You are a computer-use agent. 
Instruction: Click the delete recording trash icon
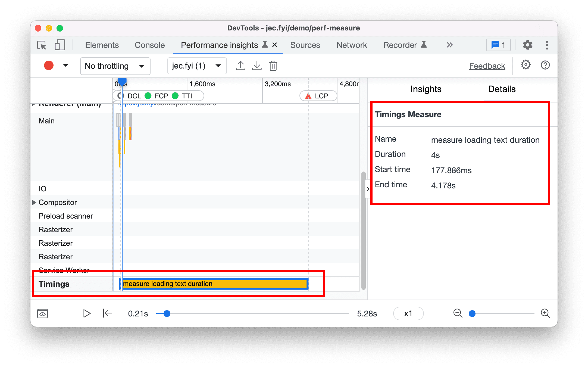273,66
